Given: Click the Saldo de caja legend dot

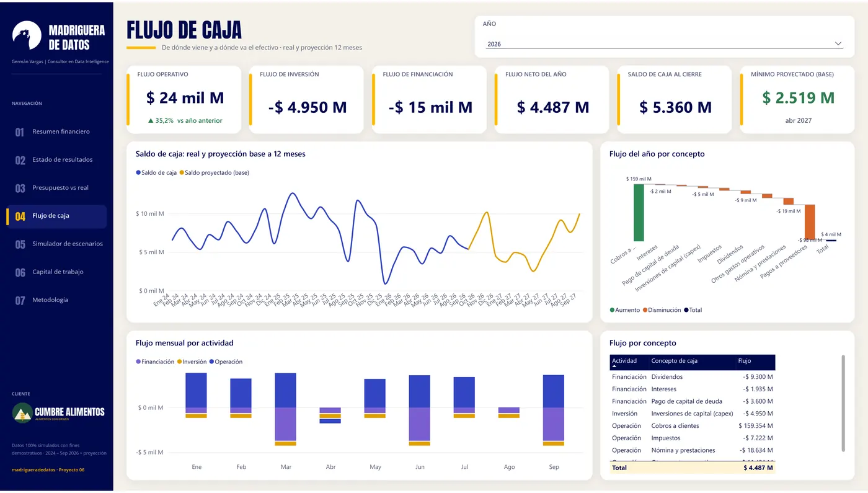Looking at the screenshot, I should 138,172.
